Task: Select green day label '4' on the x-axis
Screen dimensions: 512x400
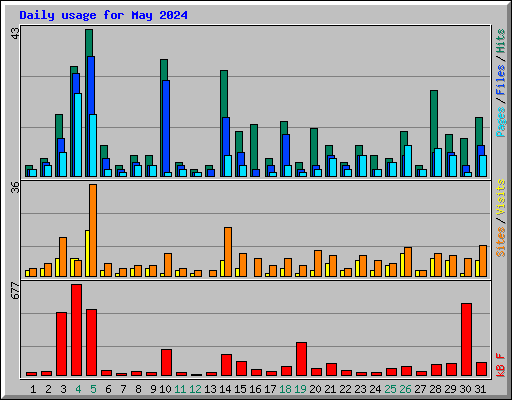Action: [78, 389]
